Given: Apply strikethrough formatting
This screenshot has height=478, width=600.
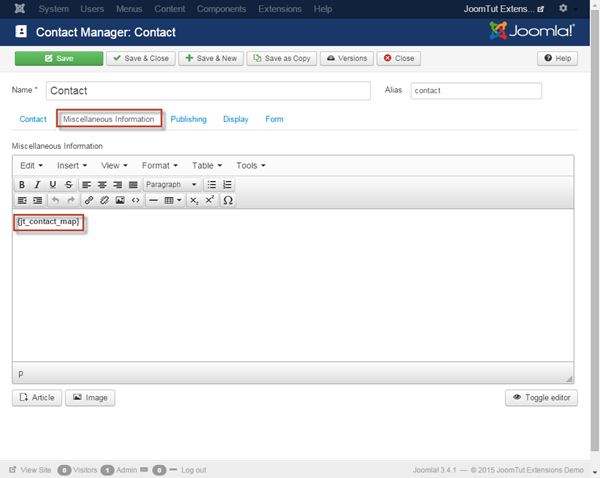Looking at the screenshot, I should 68,185.
